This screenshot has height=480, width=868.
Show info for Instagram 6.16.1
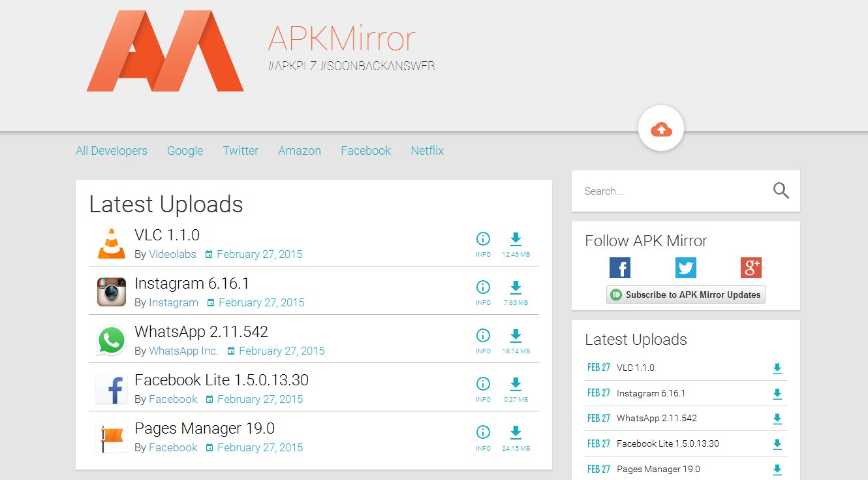[x=483, y=292]
